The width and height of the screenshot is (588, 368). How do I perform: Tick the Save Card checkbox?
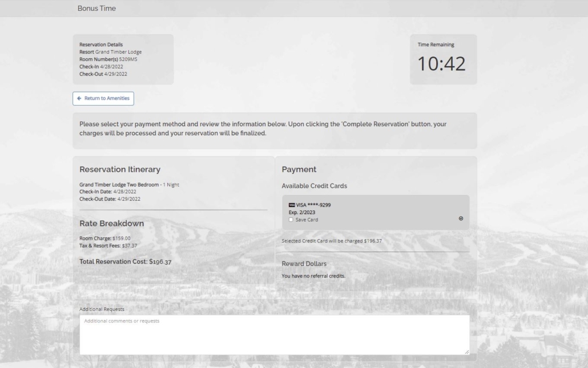[x=291, y=220]
